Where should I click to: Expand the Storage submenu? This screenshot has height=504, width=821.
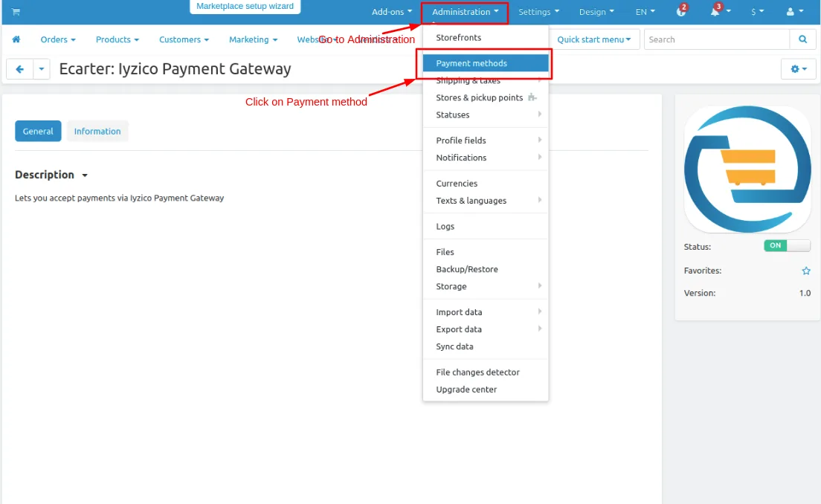tap(486, 286)
